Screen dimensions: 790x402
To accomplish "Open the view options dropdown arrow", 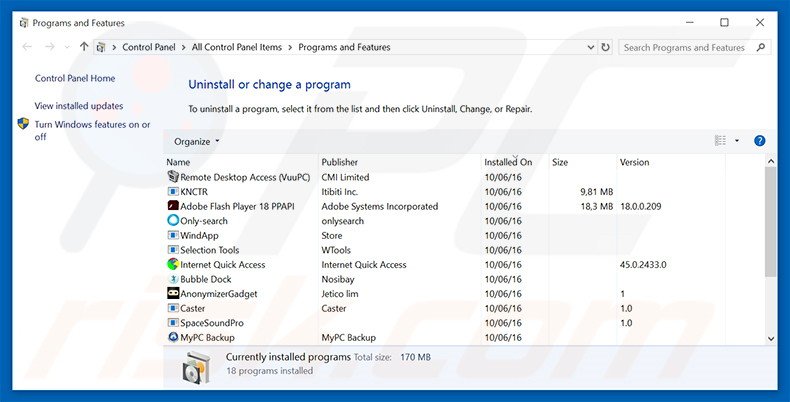I will (737, 141).
